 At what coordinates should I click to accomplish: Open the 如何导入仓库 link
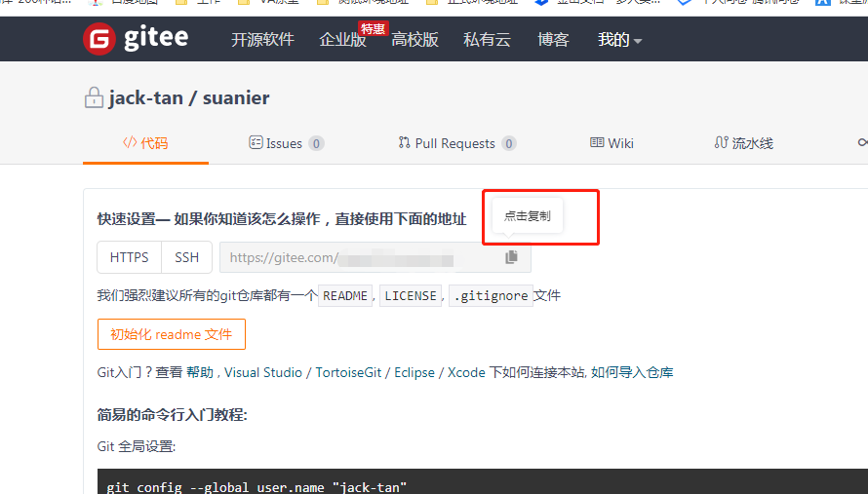[632, 372]
